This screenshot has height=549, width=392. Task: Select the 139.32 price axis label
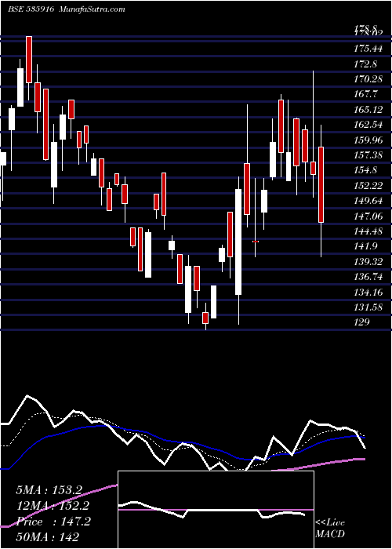click(368, 261)
